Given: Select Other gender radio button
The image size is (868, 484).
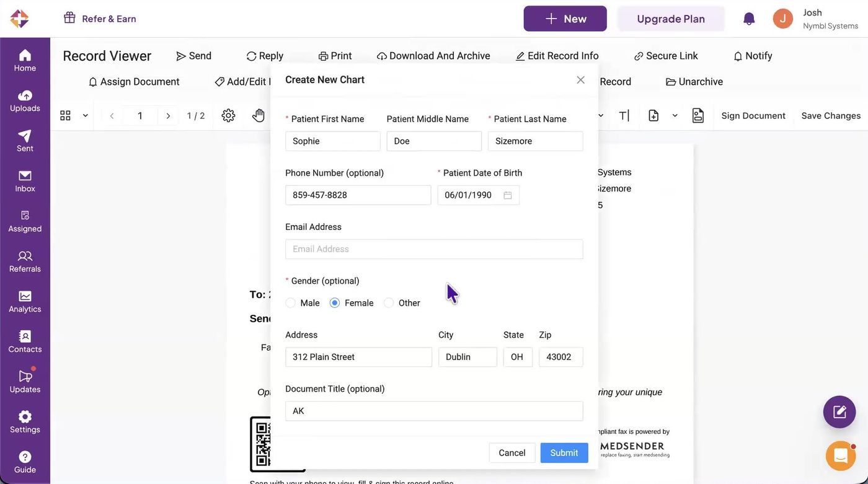Looking at the screenshot, I should tap(389, 303).
